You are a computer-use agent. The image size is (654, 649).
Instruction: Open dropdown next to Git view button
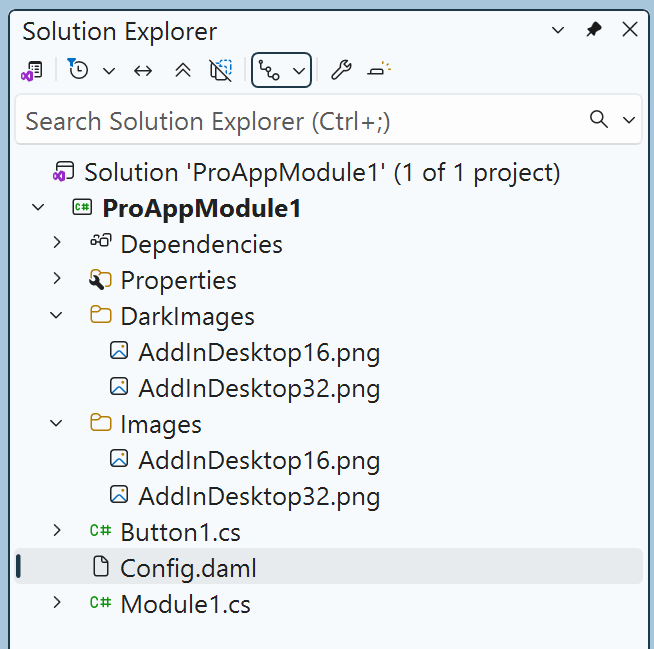coord(299,71)
